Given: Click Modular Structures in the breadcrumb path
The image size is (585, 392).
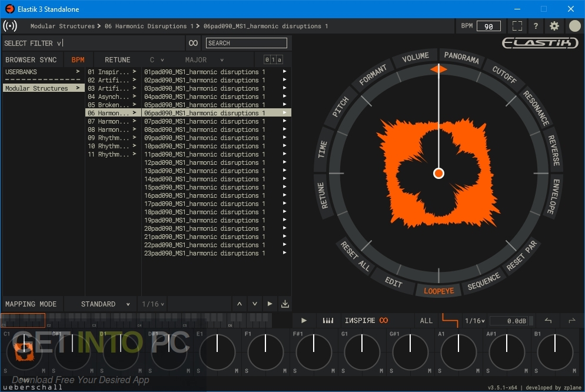Looking at the screenshot, I should point(62,26).
